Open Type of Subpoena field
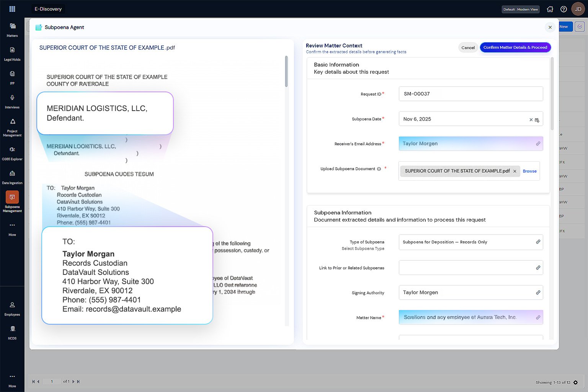 [471, 242]
